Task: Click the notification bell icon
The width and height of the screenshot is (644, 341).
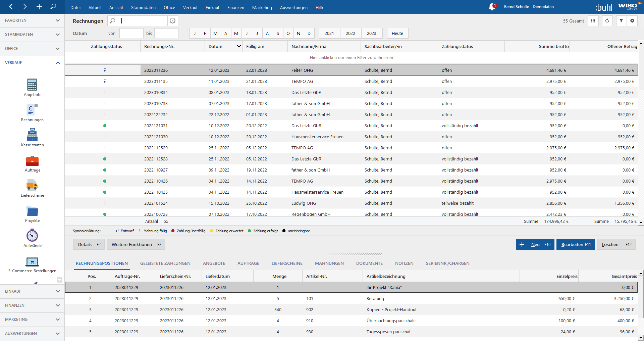Action: point(492,7)
